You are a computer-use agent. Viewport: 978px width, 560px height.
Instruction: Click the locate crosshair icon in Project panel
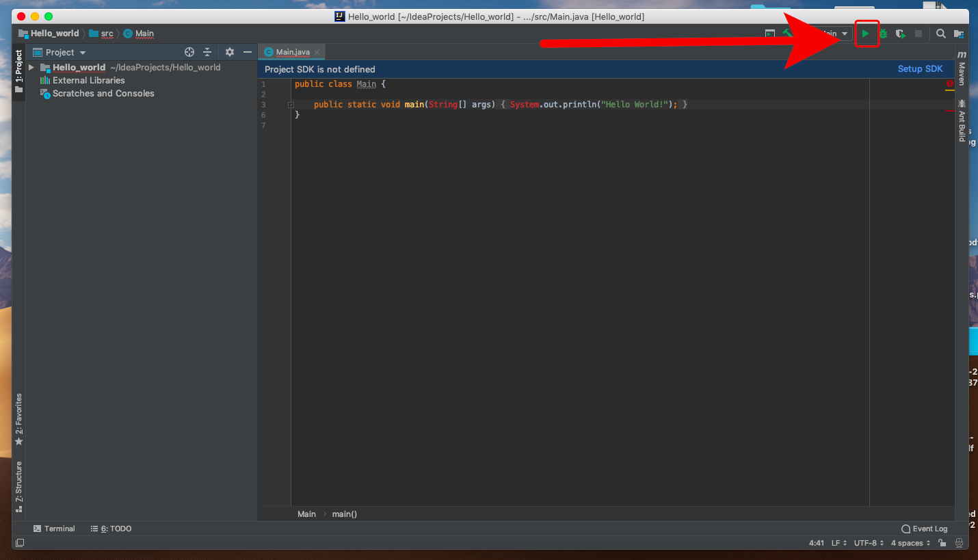(189, 52)
